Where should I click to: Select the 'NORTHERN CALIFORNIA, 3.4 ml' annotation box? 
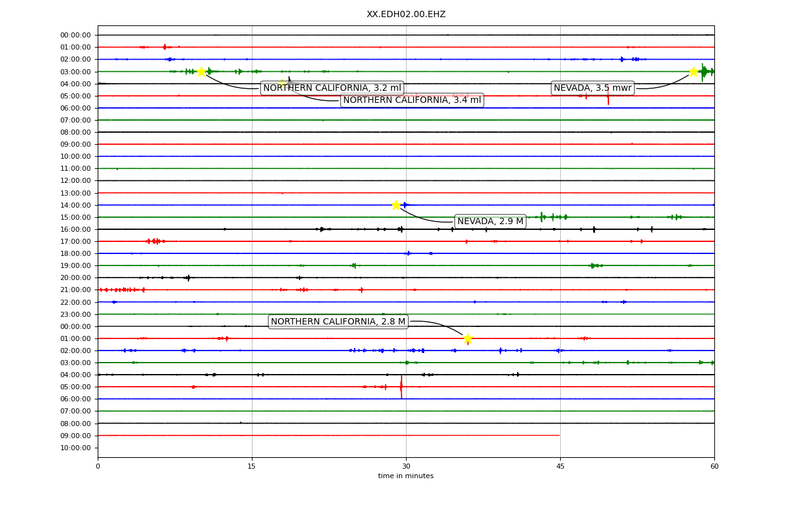click(412, 100)
